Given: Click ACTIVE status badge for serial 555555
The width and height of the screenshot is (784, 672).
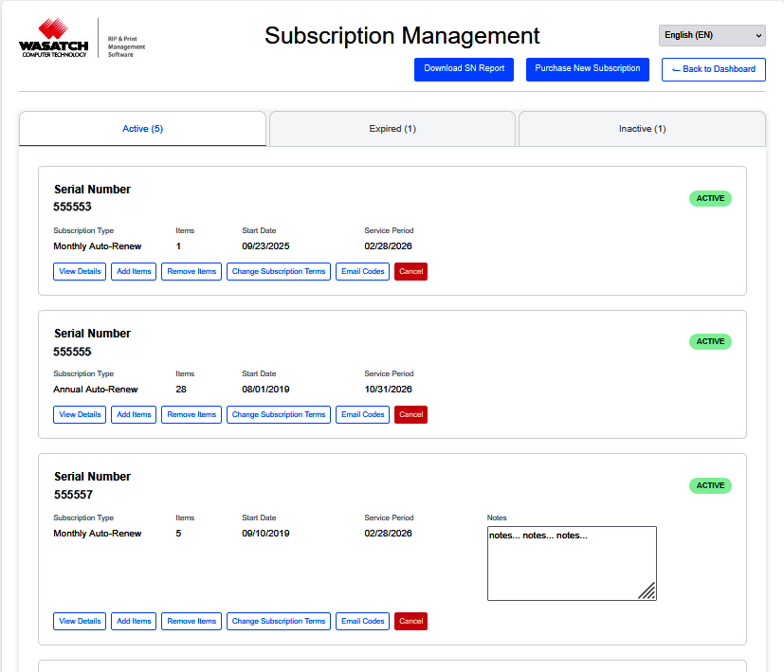Looking at the screenshot, I should click(x=710, y=342).
